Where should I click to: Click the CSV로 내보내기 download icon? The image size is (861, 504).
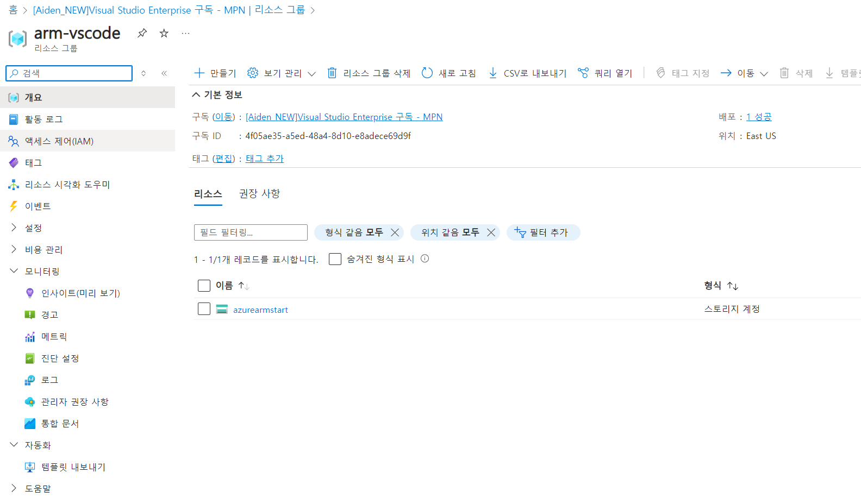(492, 73)
